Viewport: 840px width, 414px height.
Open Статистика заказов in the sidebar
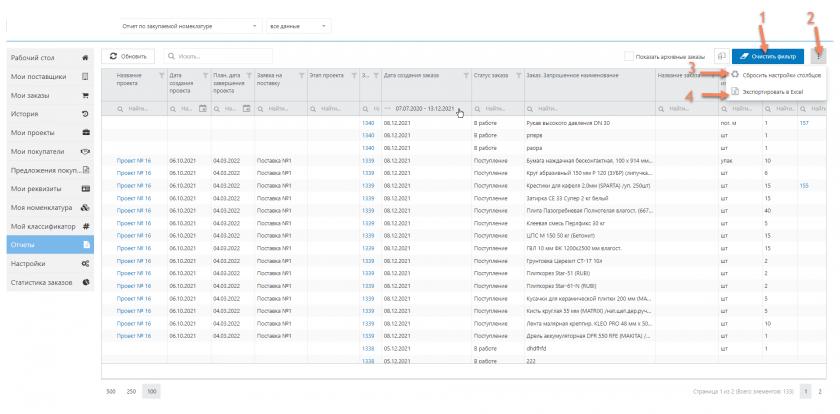(49, 282)
